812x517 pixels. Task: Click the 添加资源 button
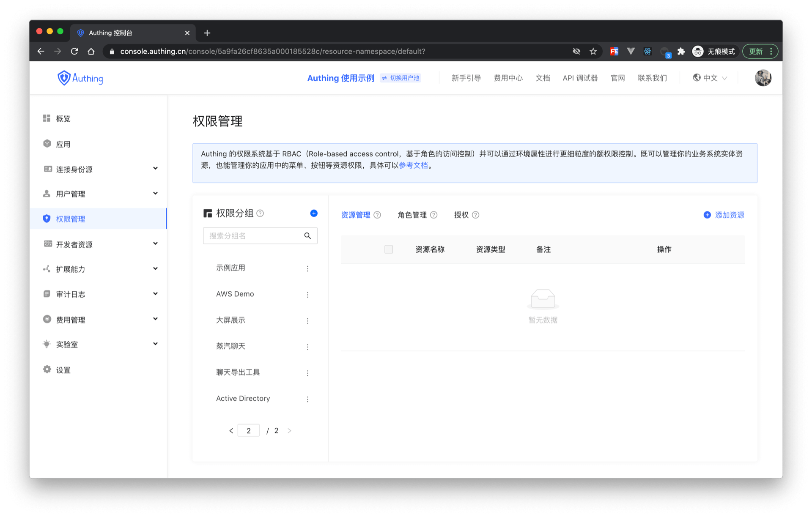coord(724,215)
